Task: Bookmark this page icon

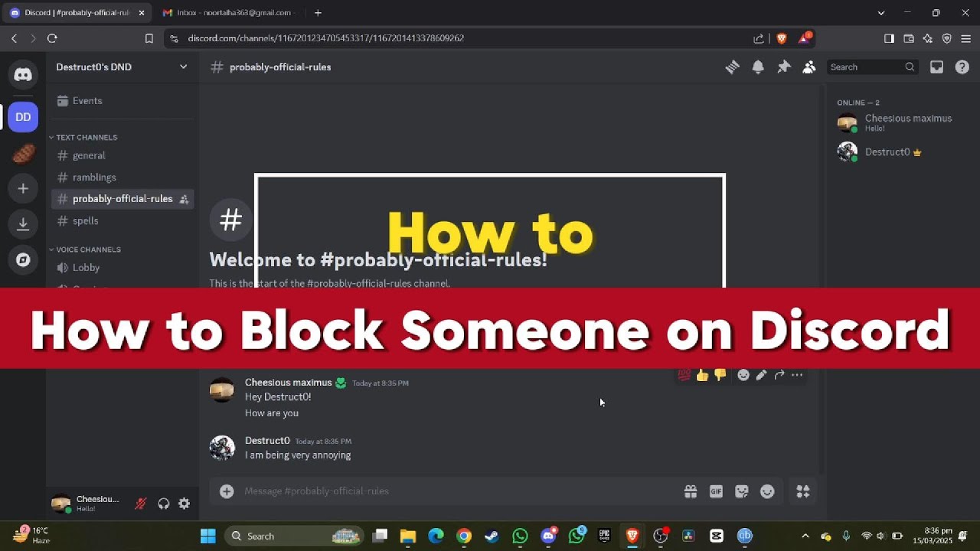Action: tap(149, 38)
